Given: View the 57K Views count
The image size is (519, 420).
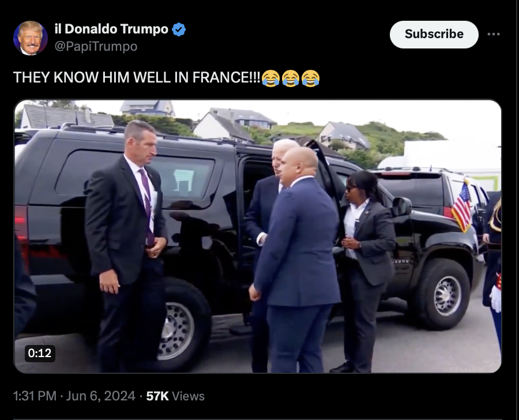Looking at the screenshot, I should pos(175,396).
